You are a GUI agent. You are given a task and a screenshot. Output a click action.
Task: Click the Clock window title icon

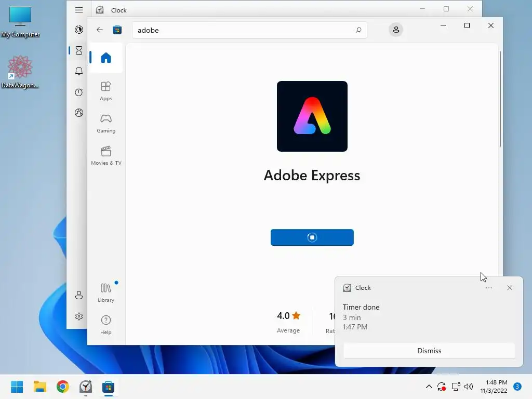coord(100,10)
